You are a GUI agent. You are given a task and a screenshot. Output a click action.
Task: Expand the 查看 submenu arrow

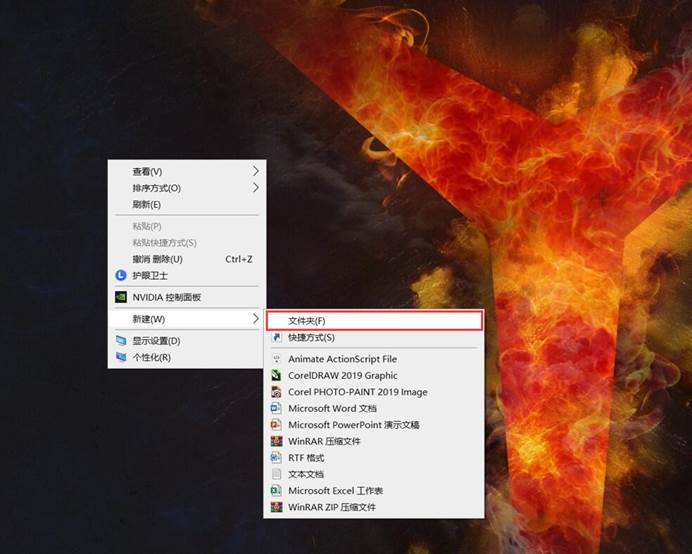click(x=255, y=171)
